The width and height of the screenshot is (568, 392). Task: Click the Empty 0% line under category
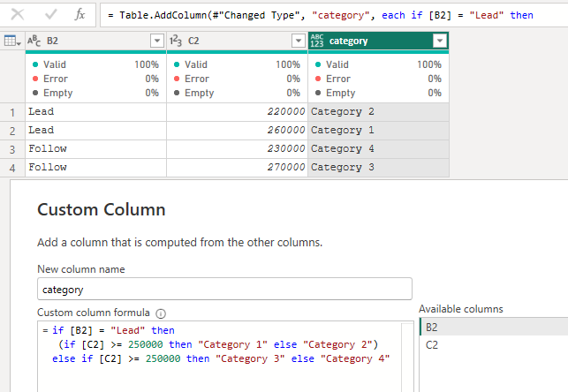pos(378,93)
